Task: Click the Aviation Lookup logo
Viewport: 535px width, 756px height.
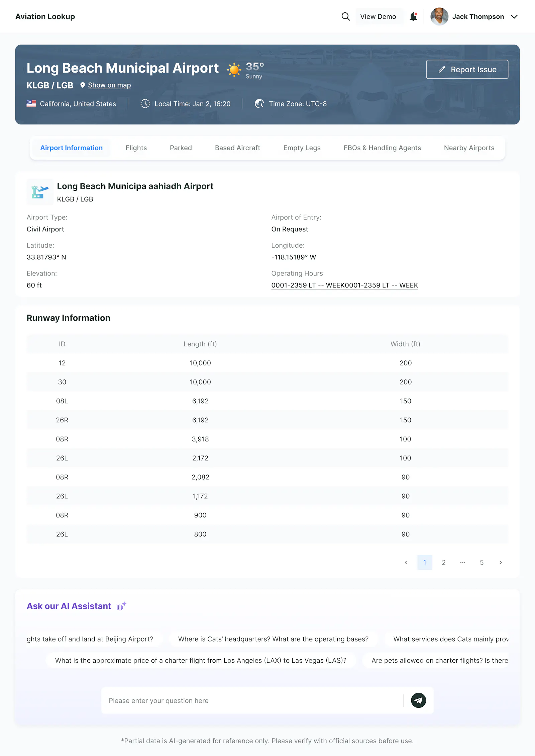Action: 45,16
